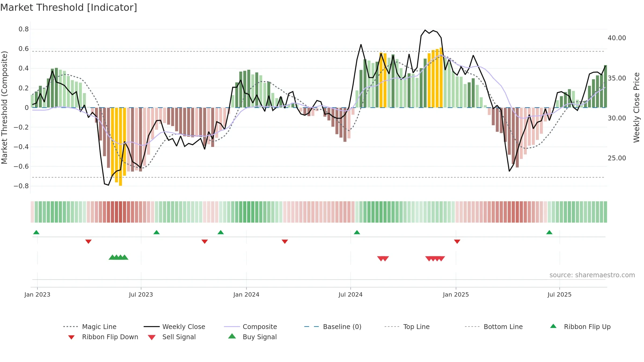Click the last dark green bar at the right edge of the histogram
Screen dimensions: 644x362
605,86
